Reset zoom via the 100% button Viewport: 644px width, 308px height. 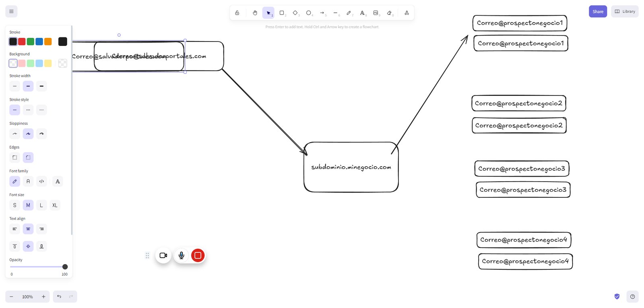(x=27, y=297)
